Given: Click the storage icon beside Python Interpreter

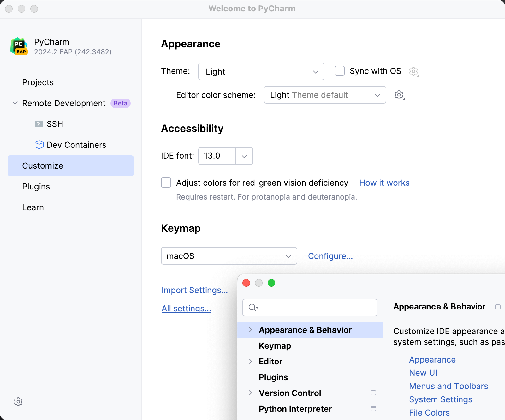Looking at the screenshot, I should 373,409.
